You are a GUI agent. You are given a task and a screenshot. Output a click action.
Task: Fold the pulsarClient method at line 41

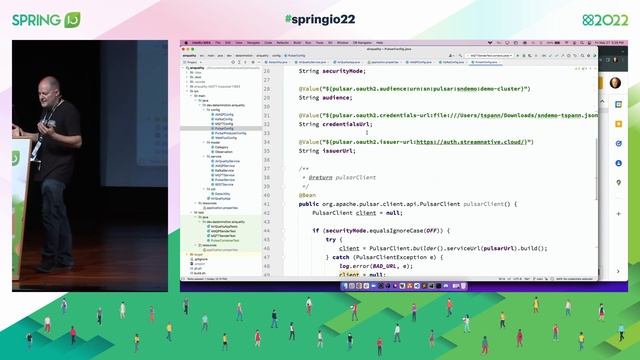click(x=284, y=204)
